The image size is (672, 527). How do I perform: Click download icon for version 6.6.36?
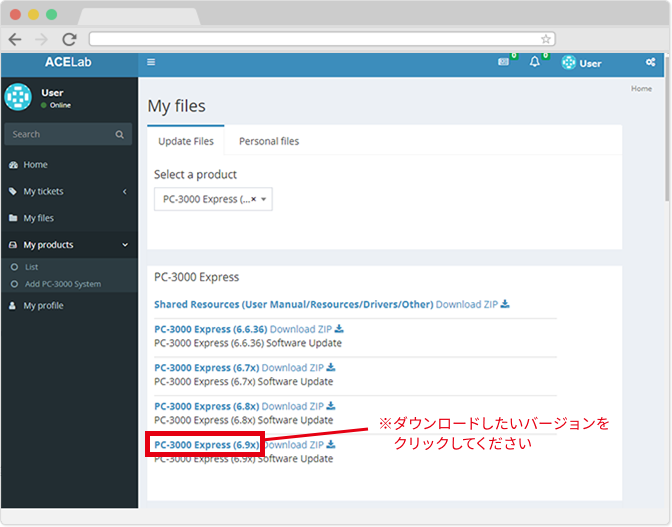(339, 329)
